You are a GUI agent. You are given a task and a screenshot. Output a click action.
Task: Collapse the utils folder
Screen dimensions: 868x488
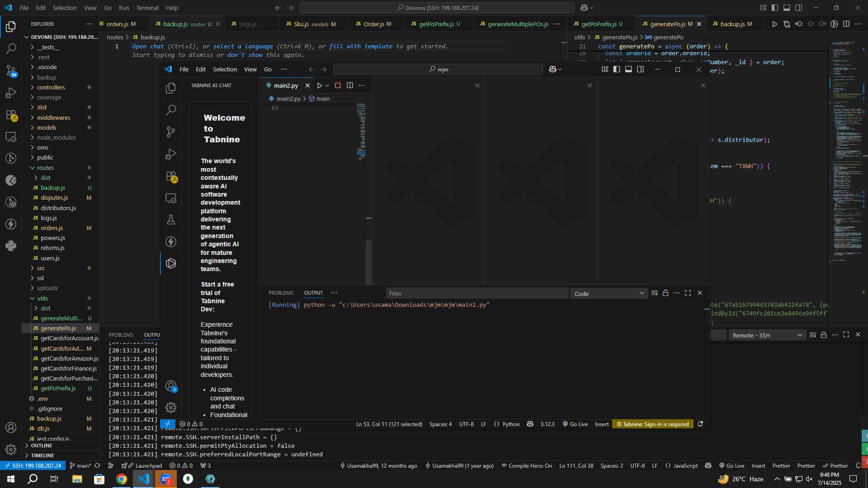click(61, 298)
